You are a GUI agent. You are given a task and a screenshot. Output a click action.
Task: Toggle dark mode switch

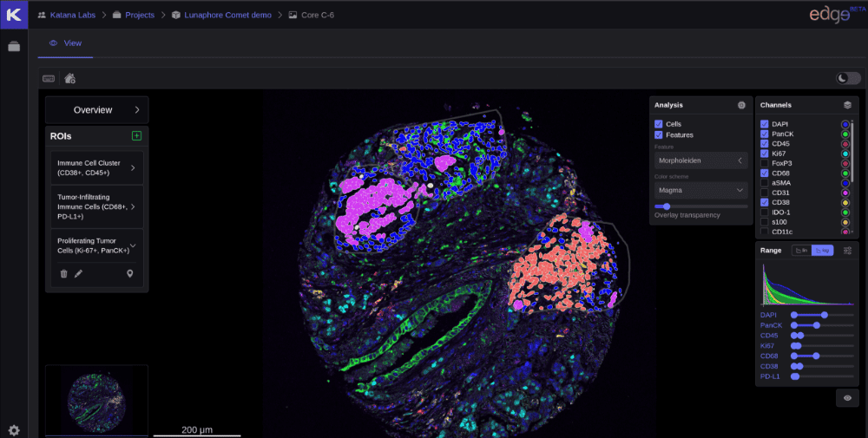click(x=847, y=78)
